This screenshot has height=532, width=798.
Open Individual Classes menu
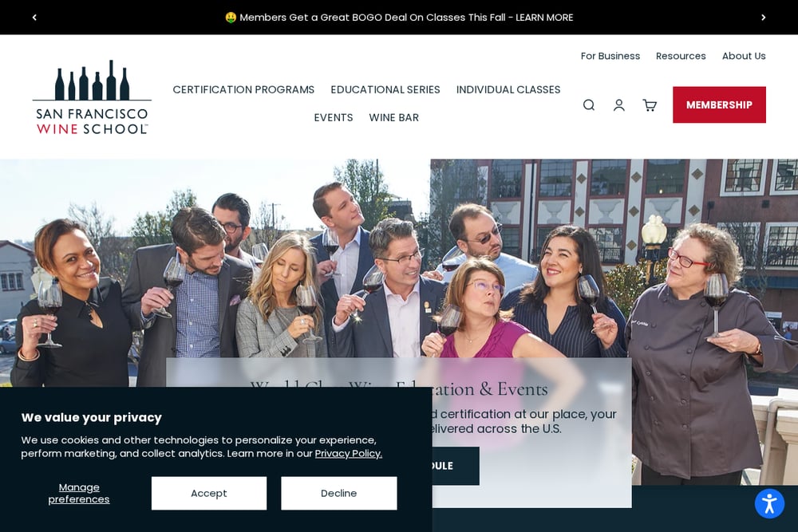pos(508,89)
